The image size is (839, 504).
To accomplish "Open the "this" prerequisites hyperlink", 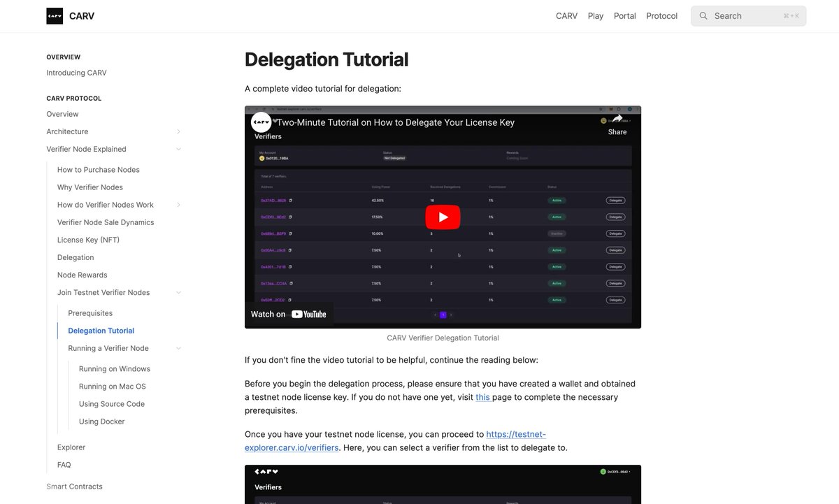I will pos(483,396).
